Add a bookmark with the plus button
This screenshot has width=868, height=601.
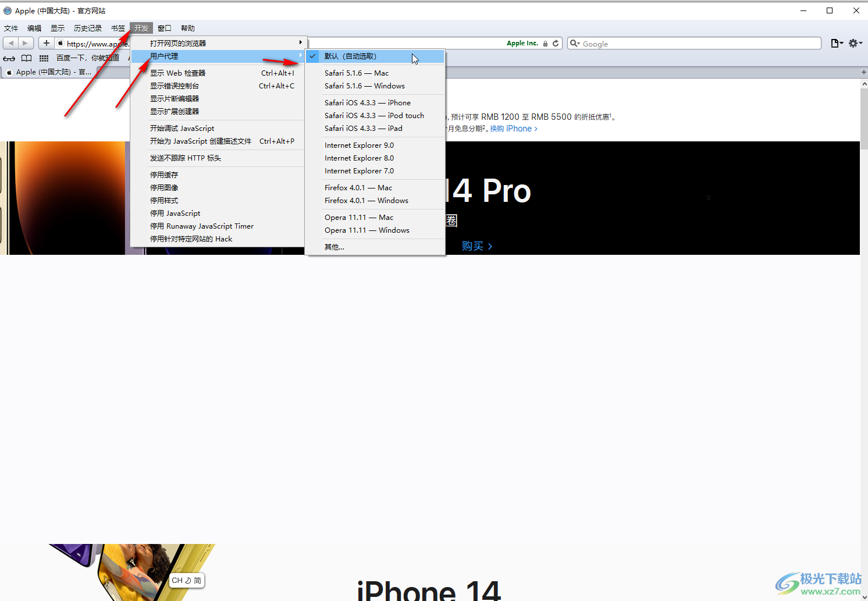(x=47, y=43)
